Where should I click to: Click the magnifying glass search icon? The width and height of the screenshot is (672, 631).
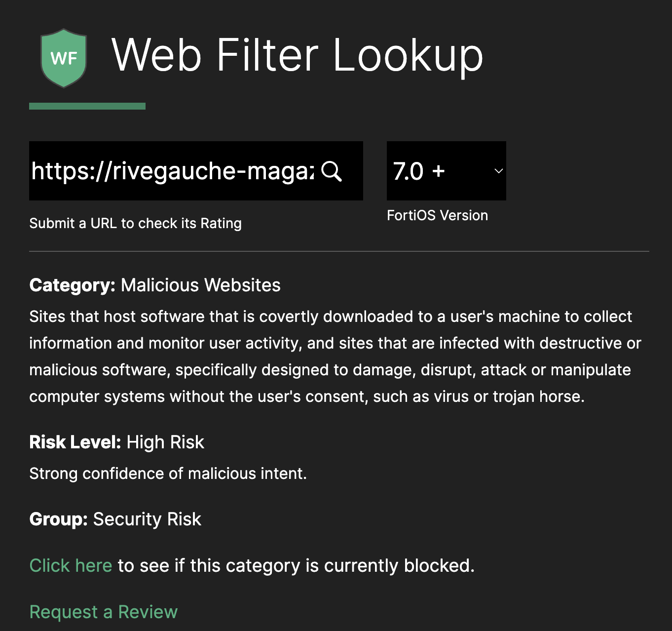[x=332, y=171]
